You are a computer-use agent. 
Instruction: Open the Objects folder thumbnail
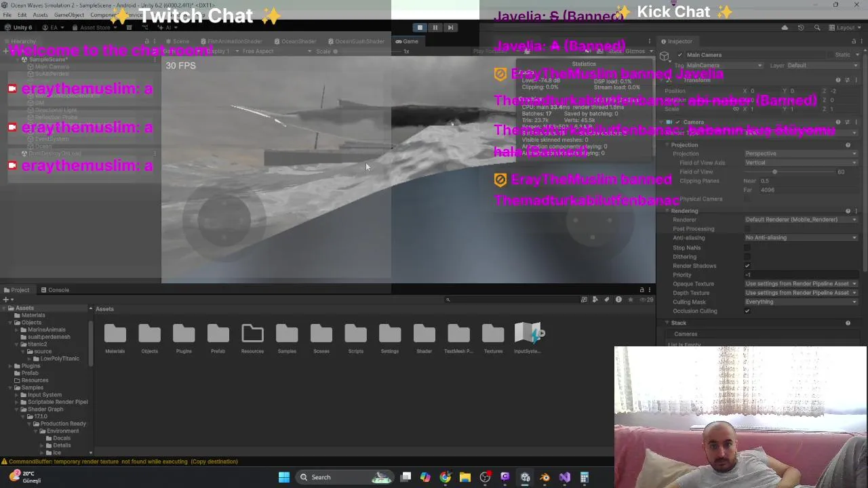[x=149, y=333]
